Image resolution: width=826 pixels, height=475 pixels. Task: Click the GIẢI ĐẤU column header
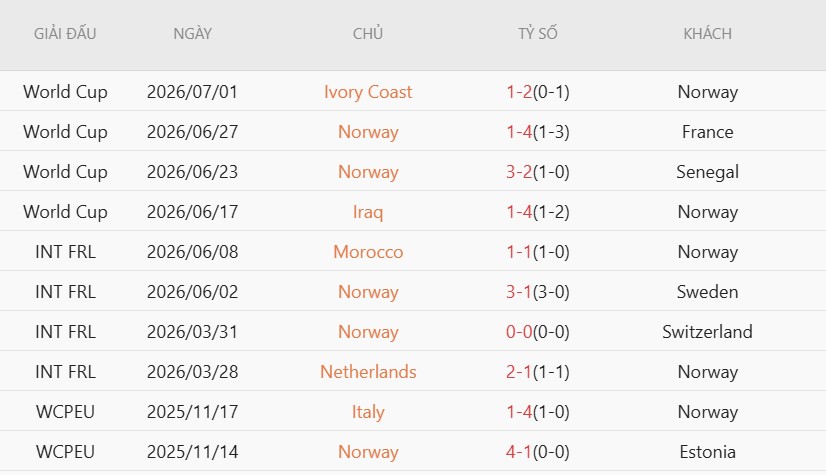click(65, 34)
